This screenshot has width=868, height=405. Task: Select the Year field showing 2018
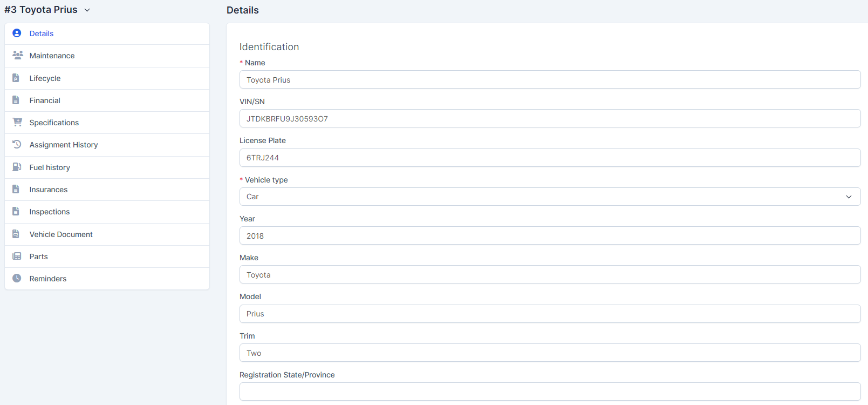(x=550, y=235)
